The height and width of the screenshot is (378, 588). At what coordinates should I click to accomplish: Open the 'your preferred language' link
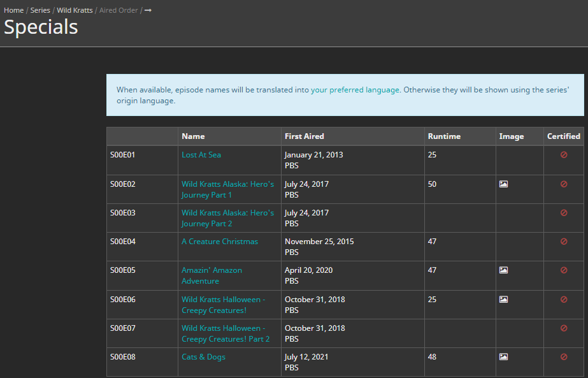point(355,90)
